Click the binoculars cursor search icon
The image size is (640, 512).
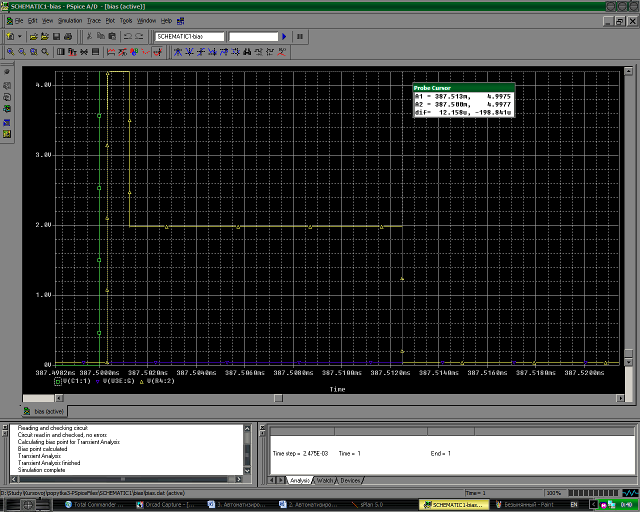click(247, 50)
